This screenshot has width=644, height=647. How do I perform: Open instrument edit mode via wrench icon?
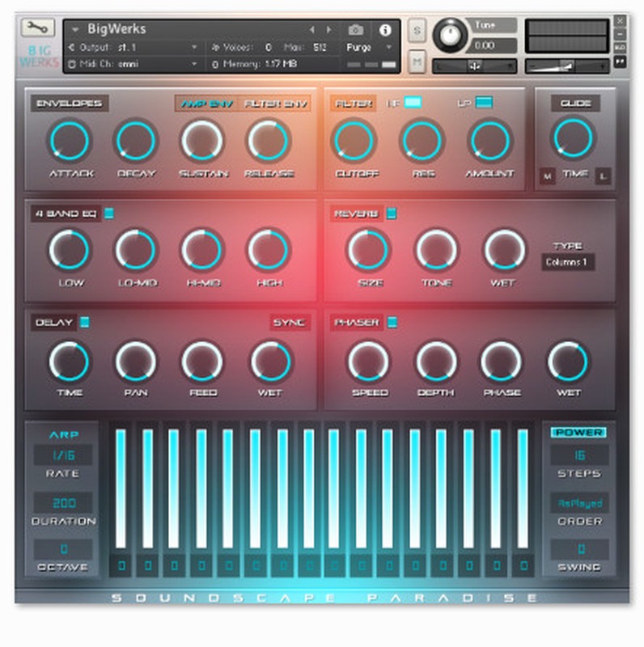[37, 28]
